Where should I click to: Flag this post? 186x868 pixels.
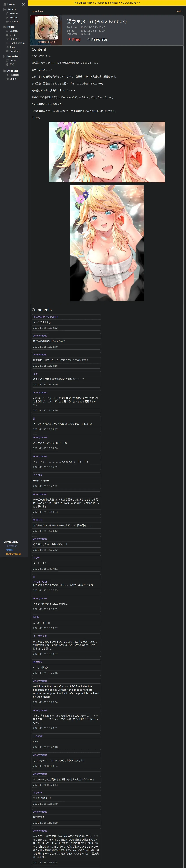74,39
